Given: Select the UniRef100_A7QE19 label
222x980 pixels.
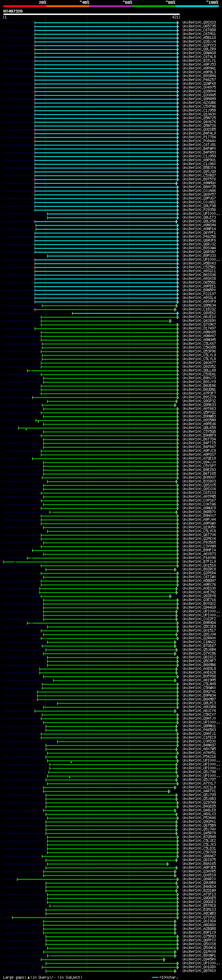Looking at the screenshot, I should (x=199, y=459).
